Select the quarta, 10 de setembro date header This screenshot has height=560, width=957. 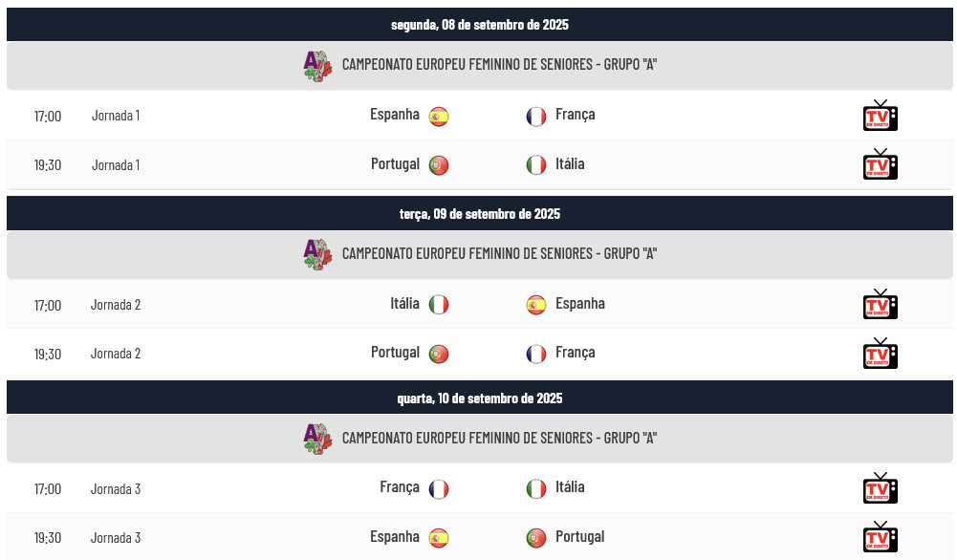pyautogui.click(x=480, y=398)
